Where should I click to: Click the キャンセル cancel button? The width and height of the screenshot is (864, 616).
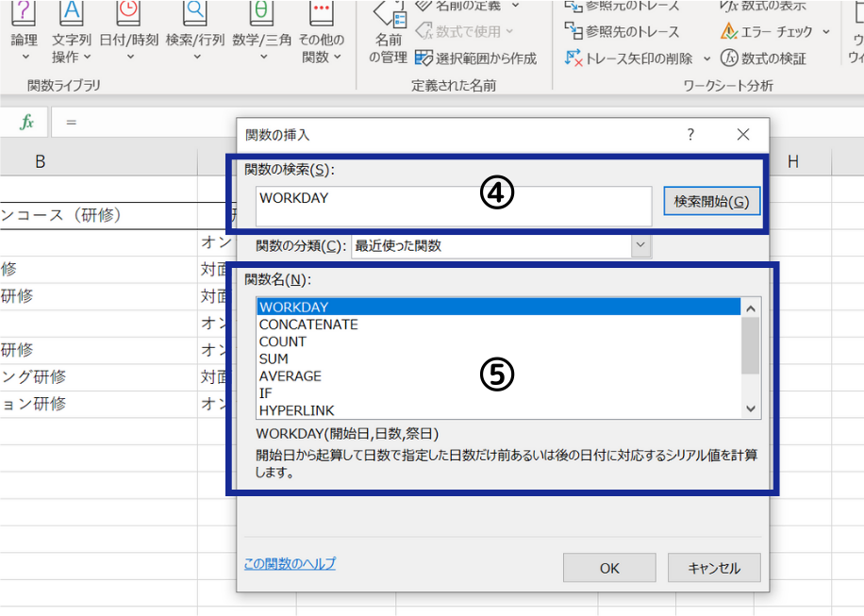pos(714,568)
